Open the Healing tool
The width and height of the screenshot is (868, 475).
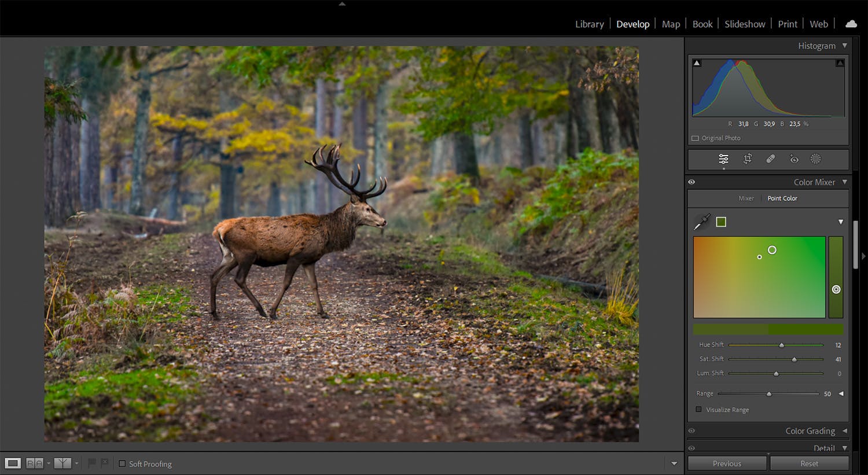(770, 159)
